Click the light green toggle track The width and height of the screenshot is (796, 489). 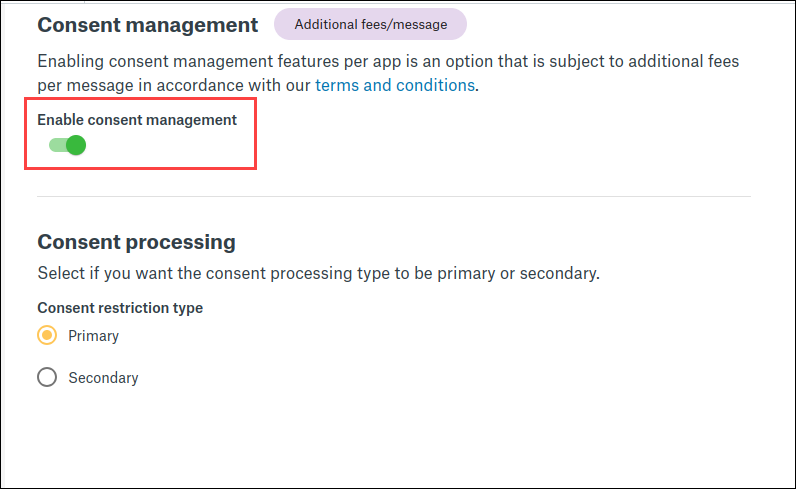click(x=56, y=146)
